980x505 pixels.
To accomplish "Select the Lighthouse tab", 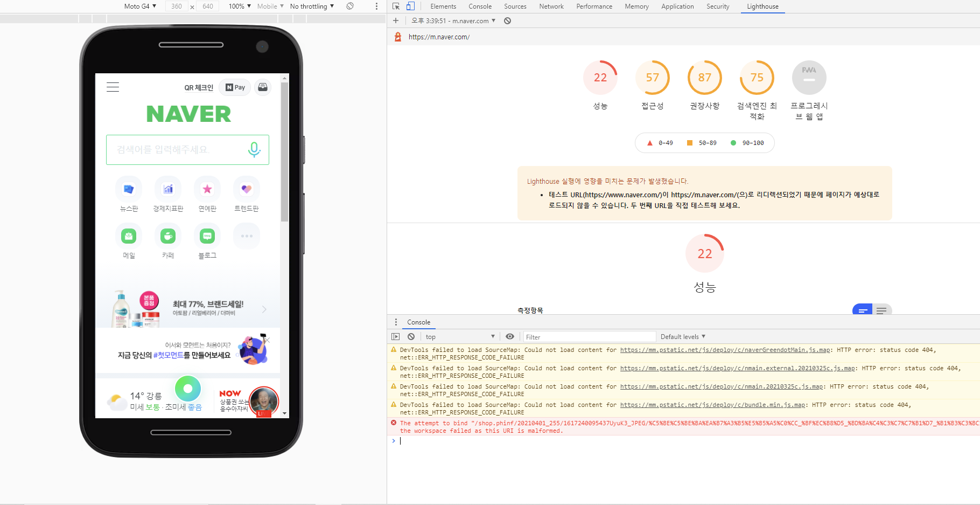I will pos(762,6).
